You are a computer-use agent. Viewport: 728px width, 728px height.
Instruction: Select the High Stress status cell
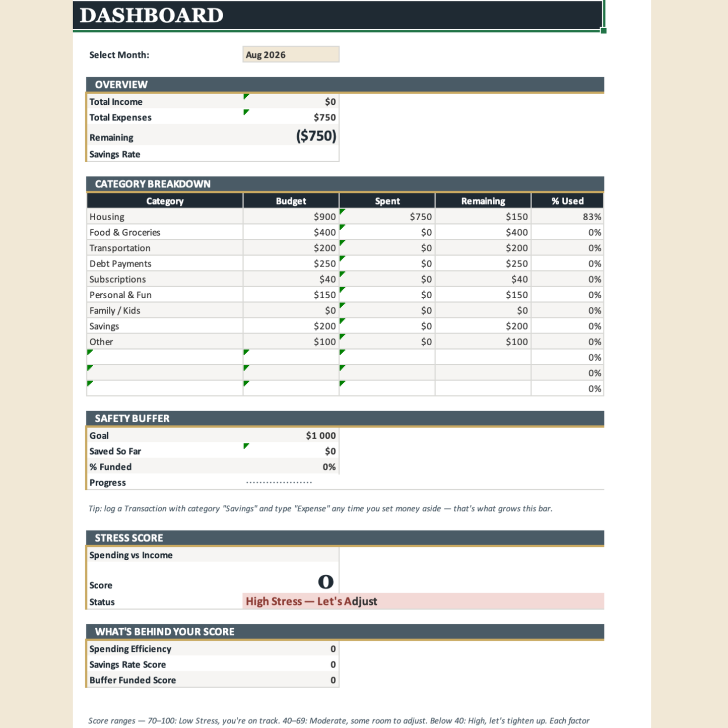[423, 601]
